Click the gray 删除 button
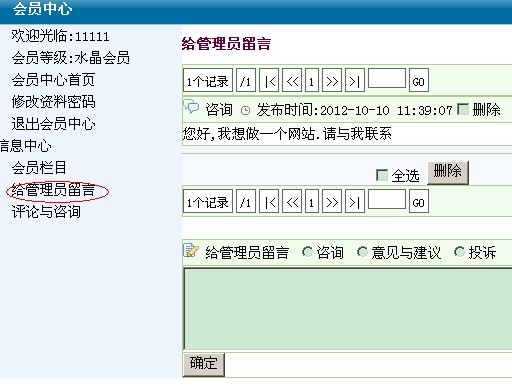512x389 pixels. (448, 173)
